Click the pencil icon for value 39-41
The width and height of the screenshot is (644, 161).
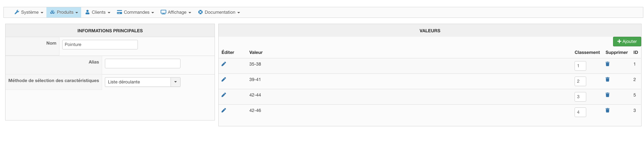[x=224, y=80]
